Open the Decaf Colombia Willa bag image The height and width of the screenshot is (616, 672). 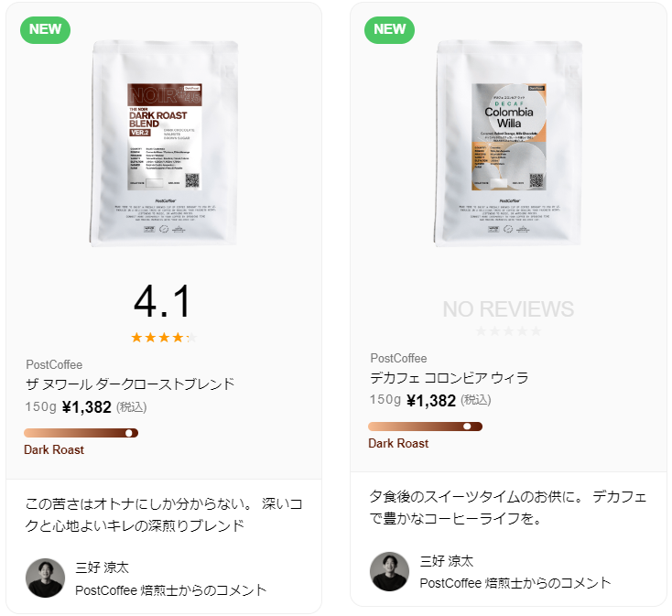[508, 144]
